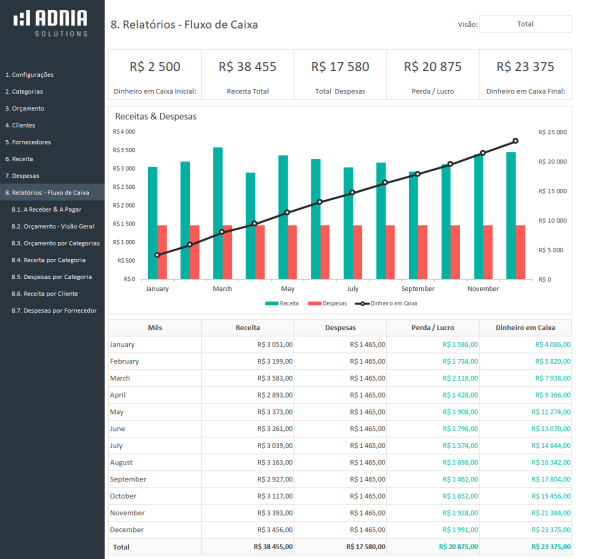Screen dimensions: 600x559
Task: Open 8.7 Despesas por Fornecedor report
Action: point(54,311)
